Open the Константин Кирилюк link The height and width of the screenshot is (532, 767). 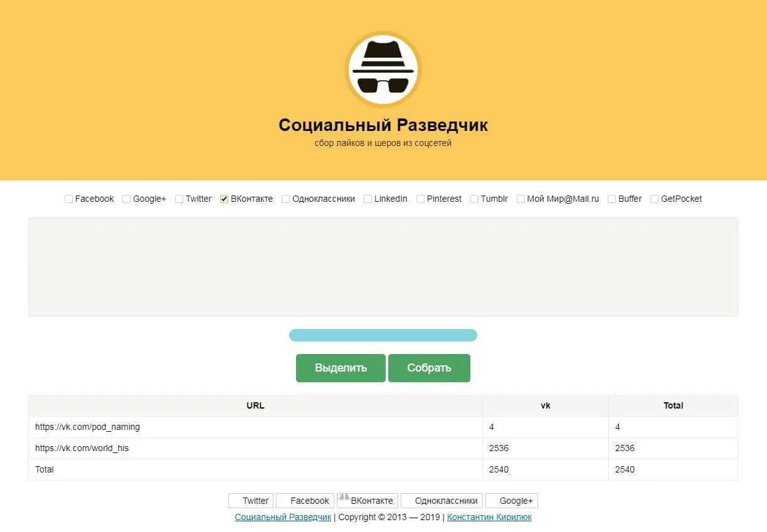(489, 517)
